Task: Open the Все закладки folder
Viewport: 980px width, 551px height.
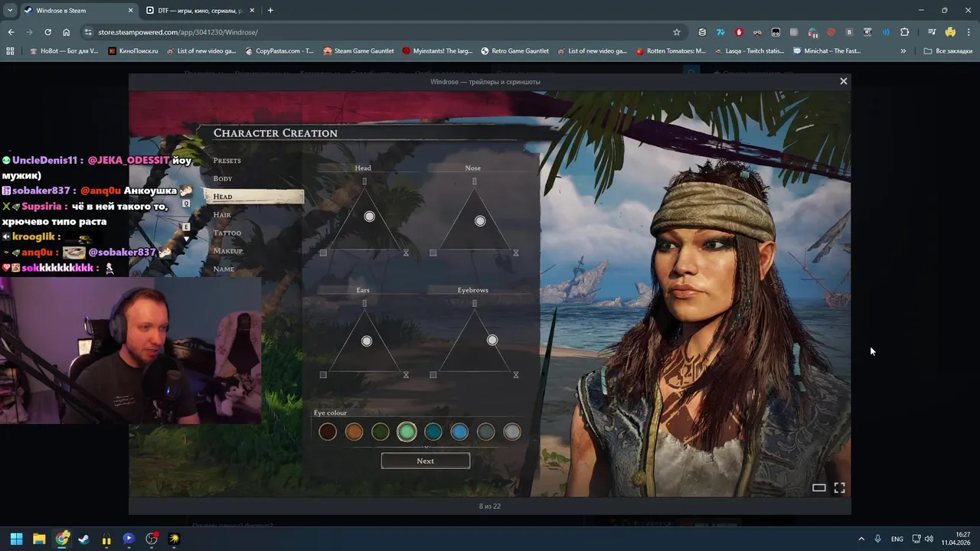Action: pyautogui.click(x=948, y=51)
